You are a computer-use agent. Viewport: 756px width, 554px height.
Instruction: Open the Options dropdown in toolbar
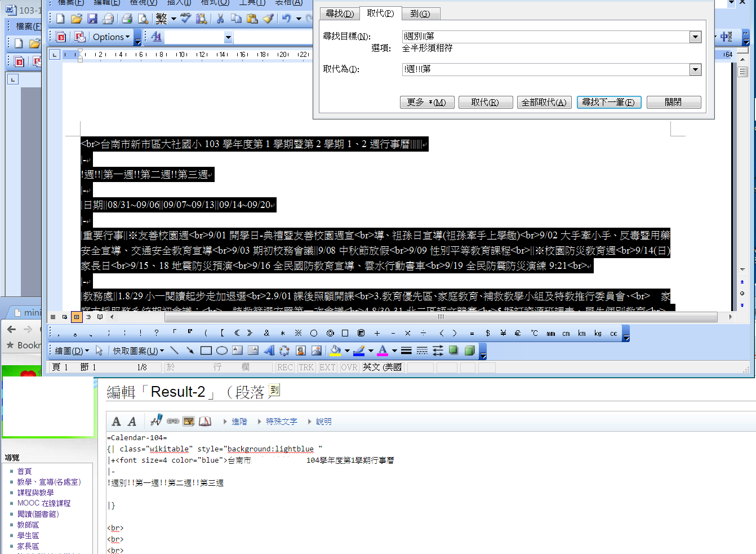coord(111,37)
